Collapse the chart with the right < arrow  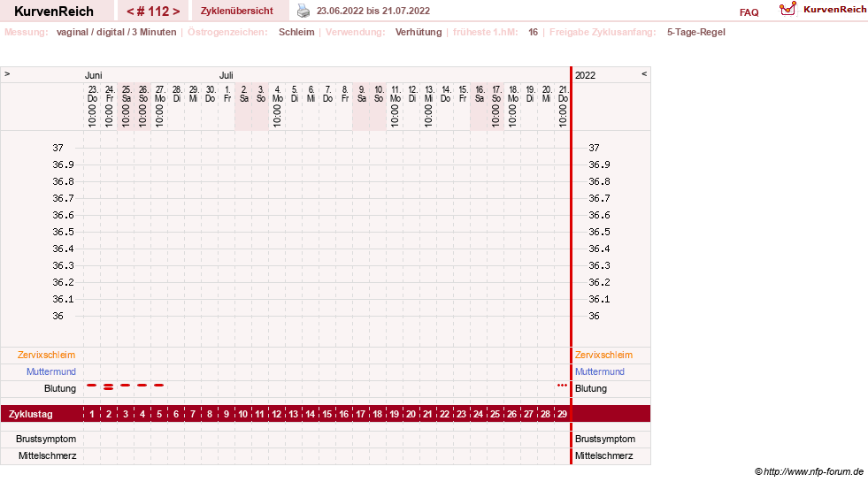(x=644, y=73)
